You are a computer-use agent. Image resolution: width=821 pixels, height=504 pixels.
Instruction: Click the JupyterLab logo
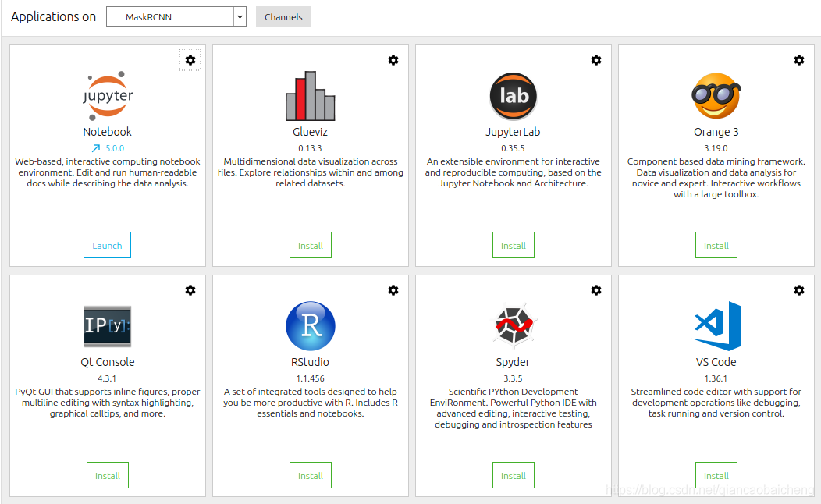514,96
